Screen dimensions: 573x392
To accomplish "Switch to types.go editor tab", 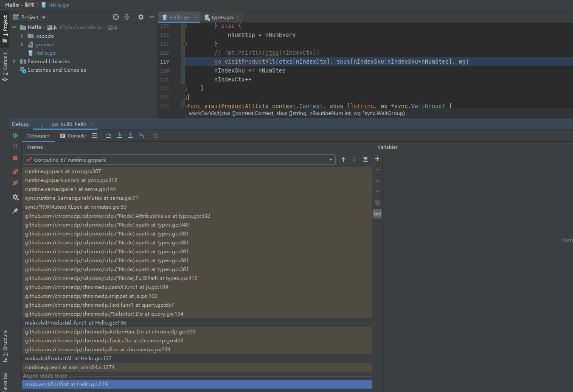I will (x=222, y=17).
